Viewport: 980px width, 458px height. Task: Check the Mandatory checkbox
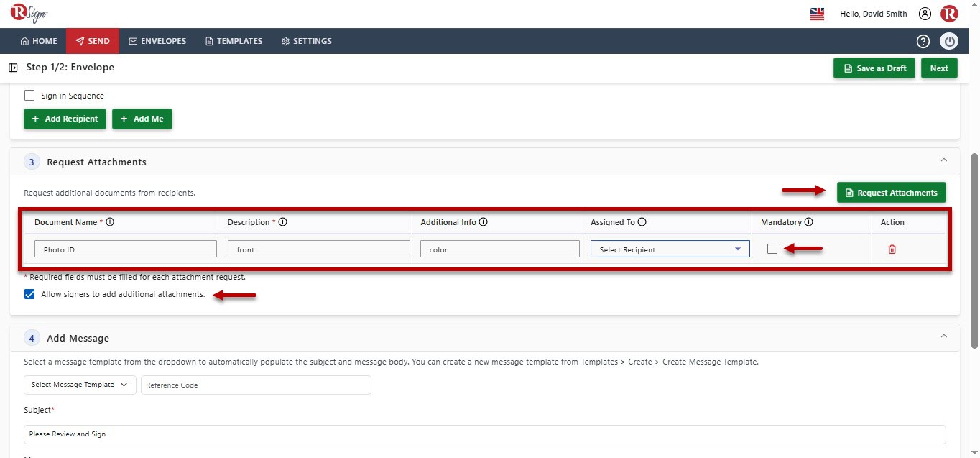pyautogui.click(x=772, y=249)
